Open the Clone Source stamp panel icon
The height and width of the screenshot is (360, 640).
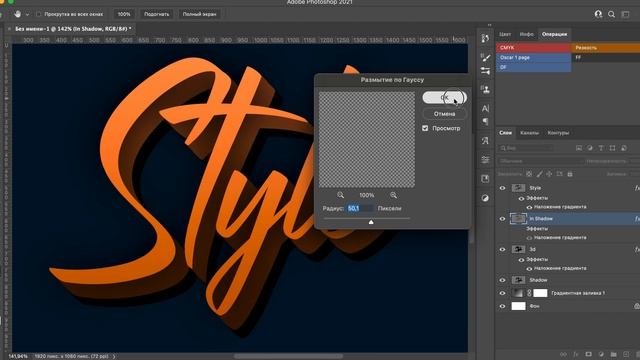point(485,89)
